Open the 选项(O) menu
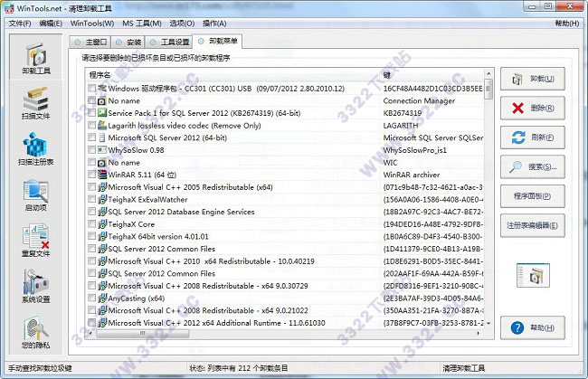The height and width of the screenshot is (379, 588). pyautogui.click(x=182, y=24)
